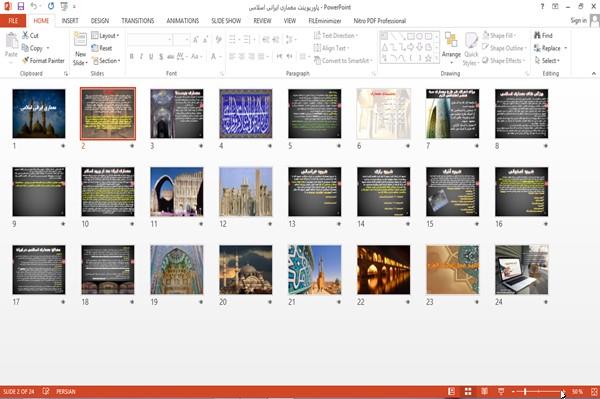Image resolution: width=600 pixels, height=399 pixels.
Task: Switch to Reading View in status bar
Action: tap(484, 391)
